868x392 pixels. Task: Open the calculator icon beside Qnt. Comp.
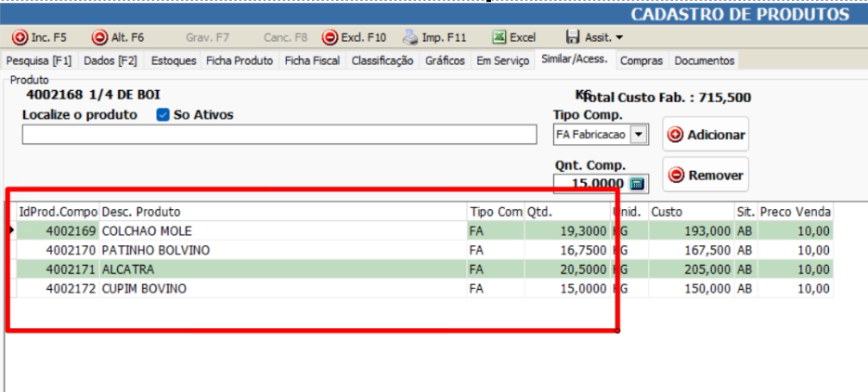tap(637, 184)
